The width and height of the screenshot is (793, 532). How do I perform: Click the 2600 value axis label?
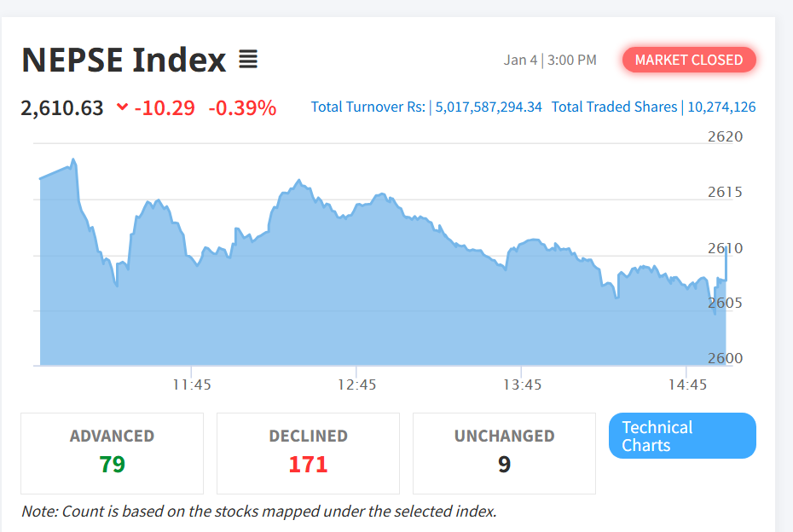[x=726, y=358]
